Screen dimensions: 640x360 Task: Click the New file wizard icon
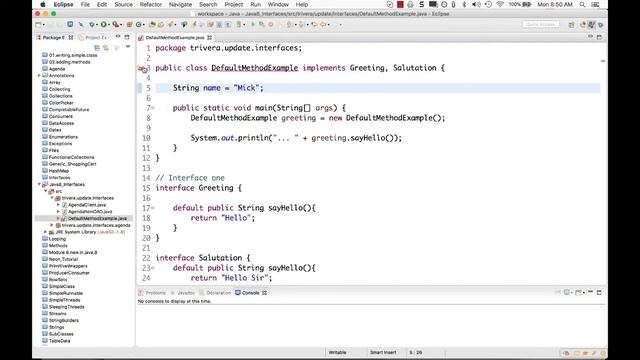(x=38, y=24)
